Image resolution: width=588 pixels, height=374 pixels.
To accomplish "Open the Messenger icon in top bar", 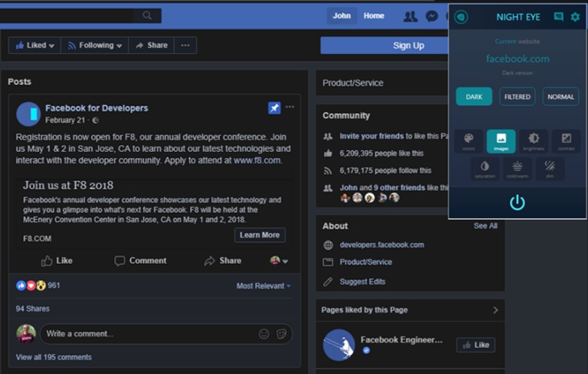I will (432, 16).
